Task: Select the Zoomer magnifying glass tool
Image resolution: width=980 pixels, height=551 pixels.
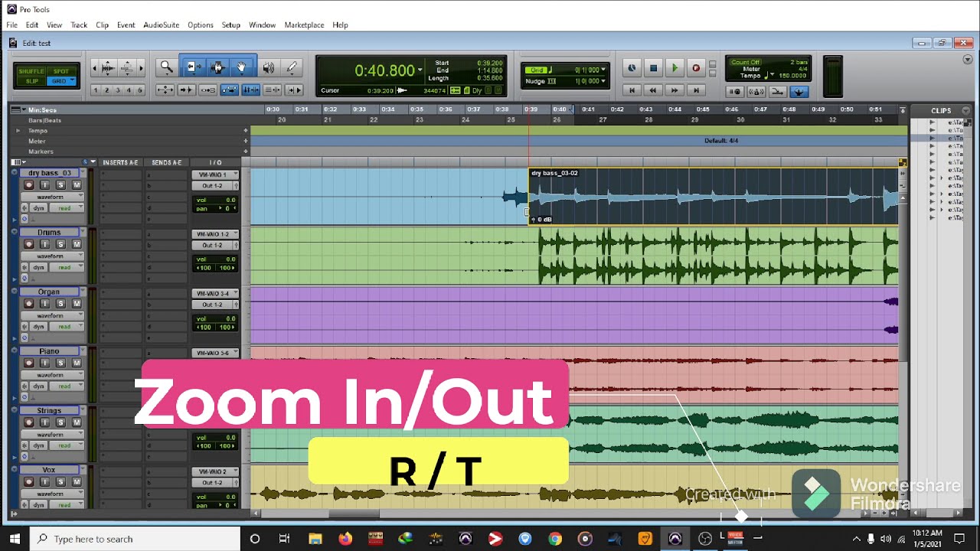Action: click(166, 68)
